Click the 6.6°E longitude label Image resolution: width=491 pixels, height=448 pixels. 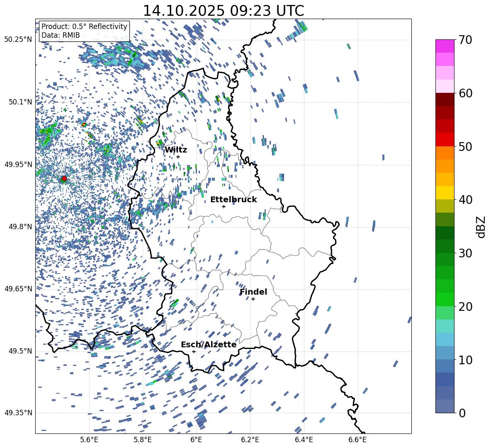pyautogui.click(x=357, y=440)
